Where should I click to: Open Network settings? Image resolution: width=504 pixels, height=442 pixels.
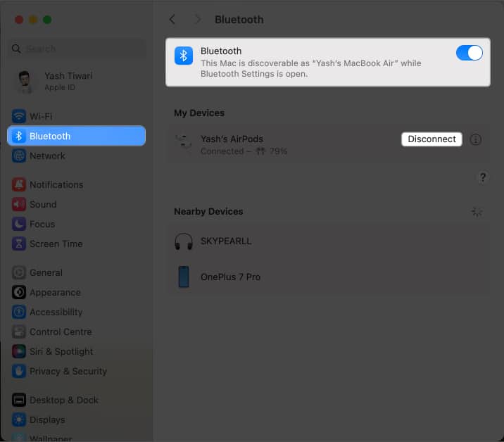(77, 156)
